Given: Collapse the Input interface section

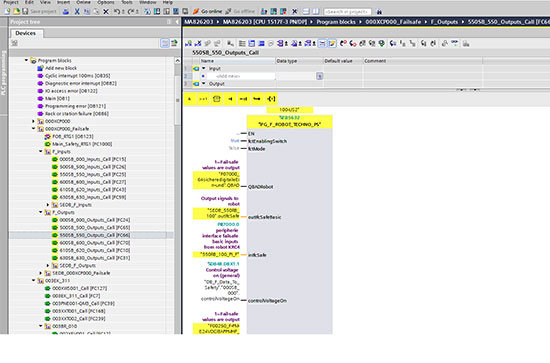Looking at the screenshot, I should click(203, 68).
